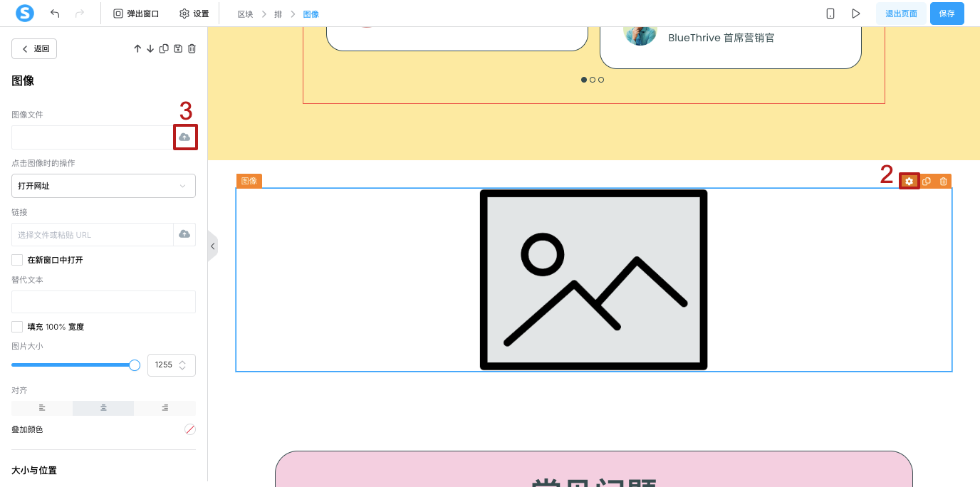Undo the last action

pyautogui.click(x=56, y=14)
